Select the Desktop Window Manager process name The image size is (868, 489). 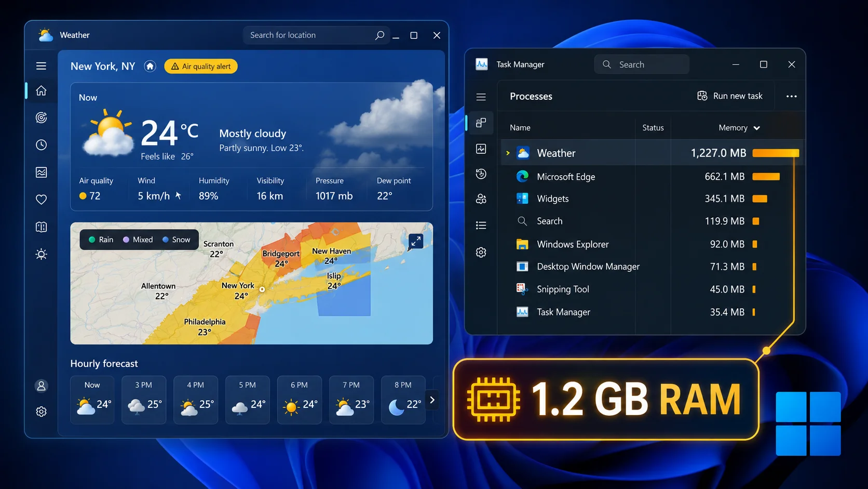pyautogui.click(x=588, y=267)
